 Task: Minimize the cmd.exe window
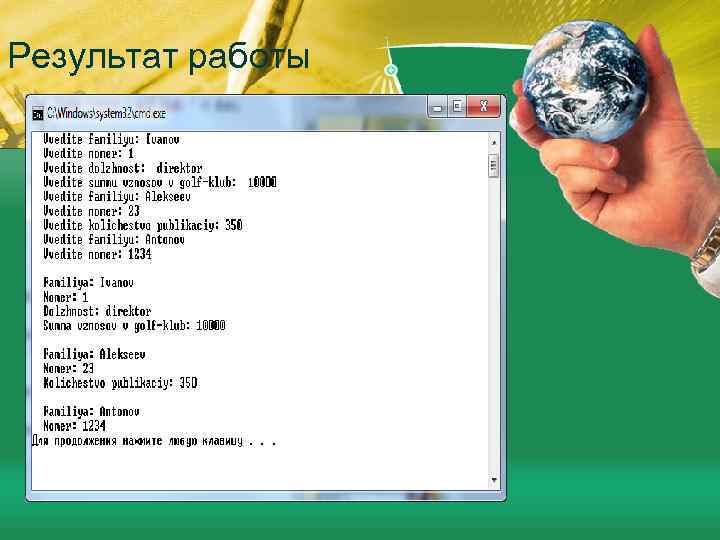[x=437, y=107]
